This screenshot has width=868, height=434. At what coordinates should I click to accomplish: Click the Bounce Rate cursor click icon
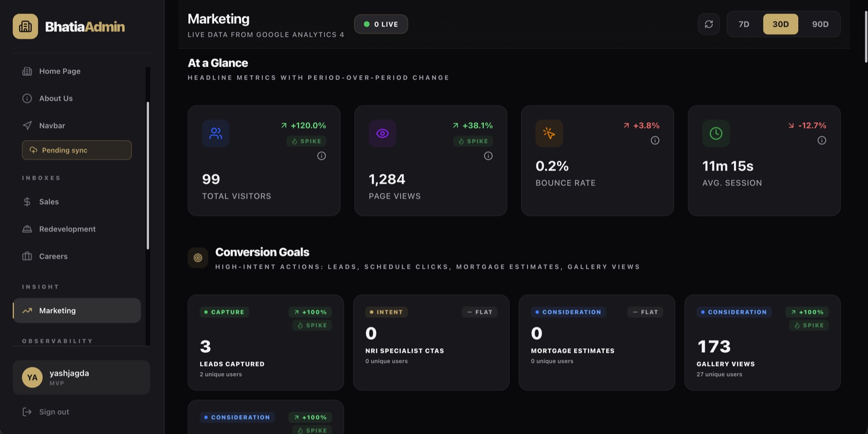click(549, 133)
